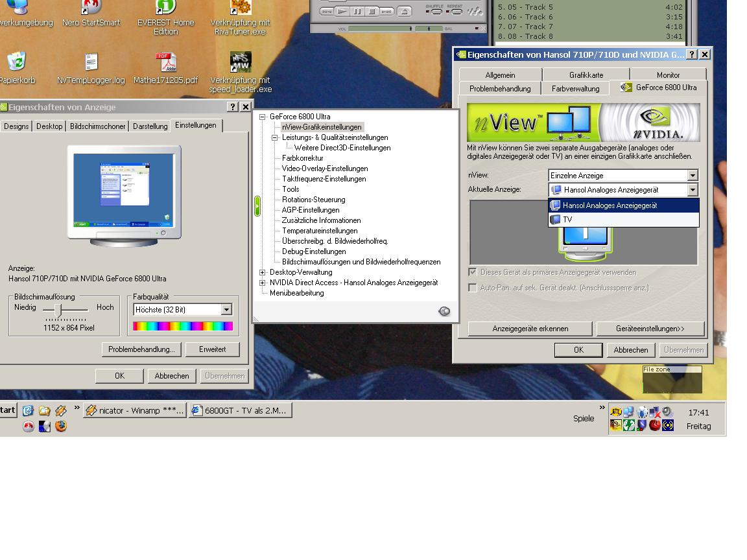The image size is (747, 560).
Task: Choose TV in the open dropdown list
Action: (624, 220)
